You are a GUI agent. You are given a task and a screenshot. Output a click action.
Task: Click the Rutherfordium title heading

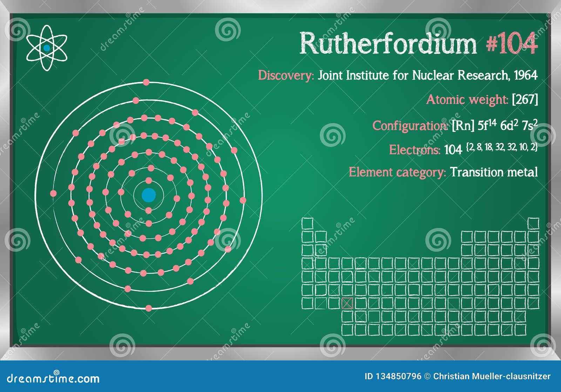pyautogui.click(x=387, y=43)
